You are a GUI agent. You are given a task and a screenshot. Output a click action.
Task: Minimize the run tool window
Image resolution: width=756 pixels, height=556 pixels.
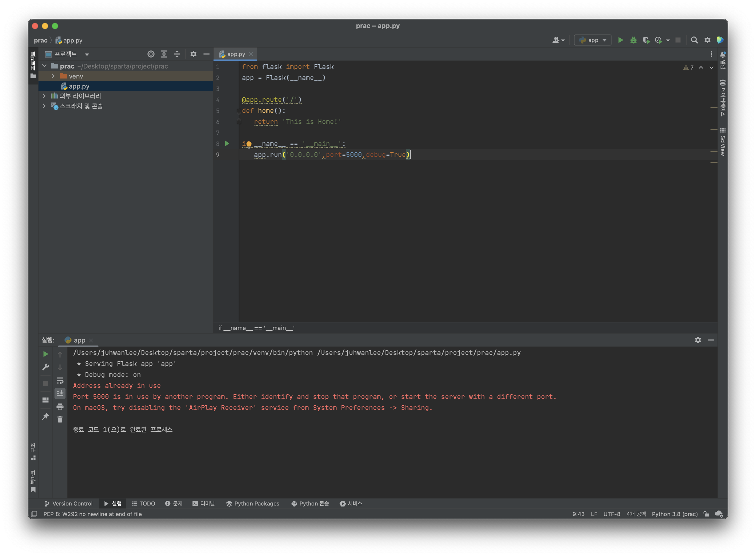pyautogui.click(x=711, y=340)
